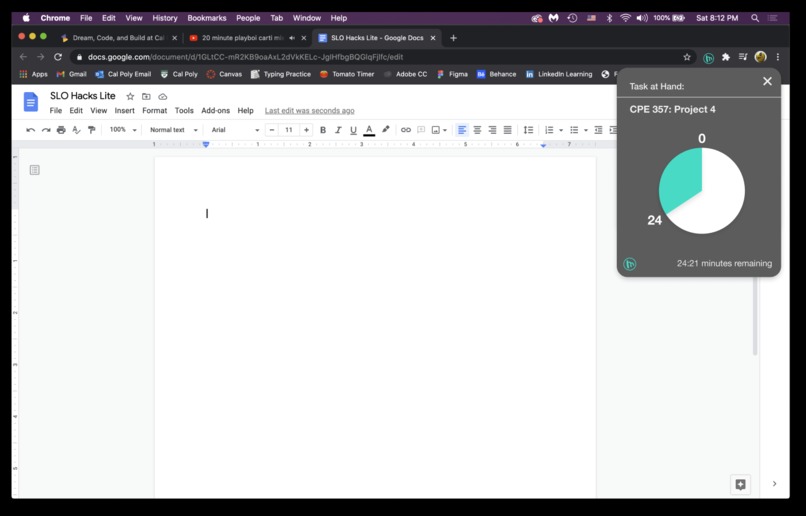The width and height of the screenshot is (806, 516).
Task: Open the Arial font dropdown
Action: (235, 130)
